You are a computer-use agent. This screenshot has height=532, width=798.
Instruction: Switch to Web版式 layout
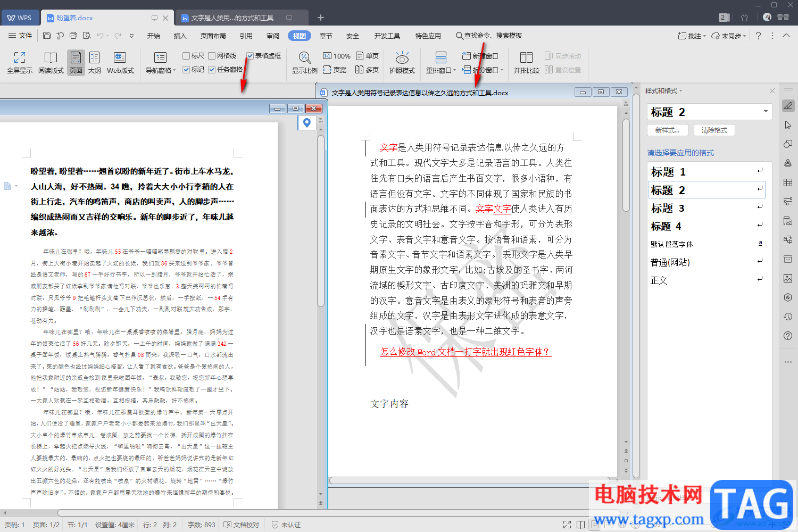point(120,62)
